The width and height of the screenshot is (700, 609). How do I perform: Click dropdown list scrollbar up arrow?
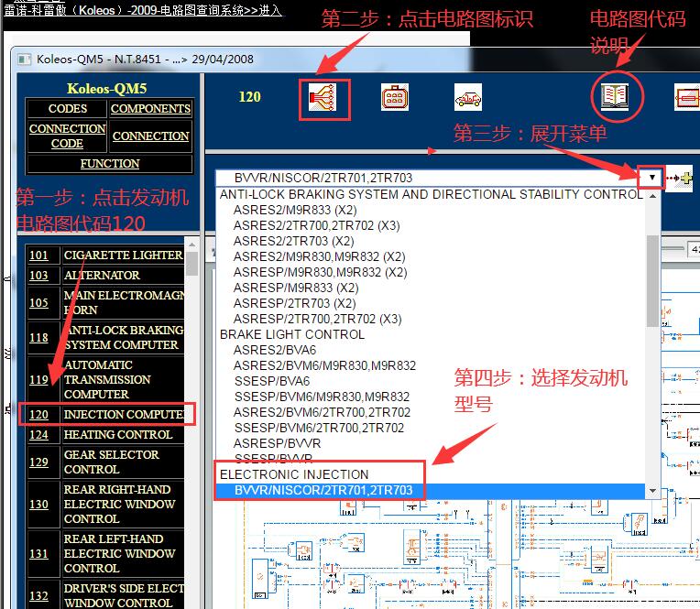(x=652, y=195)
